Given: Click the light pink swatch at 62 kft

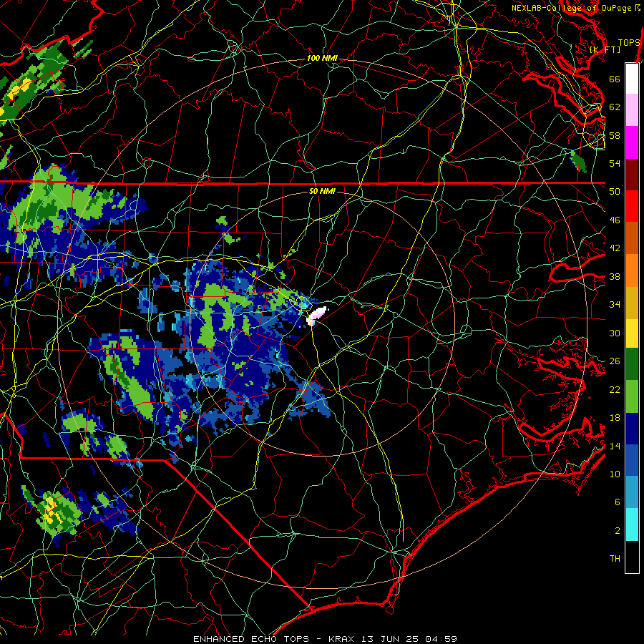Looking at the screenshot, I should pyautogui.click(x=632, y=110).
